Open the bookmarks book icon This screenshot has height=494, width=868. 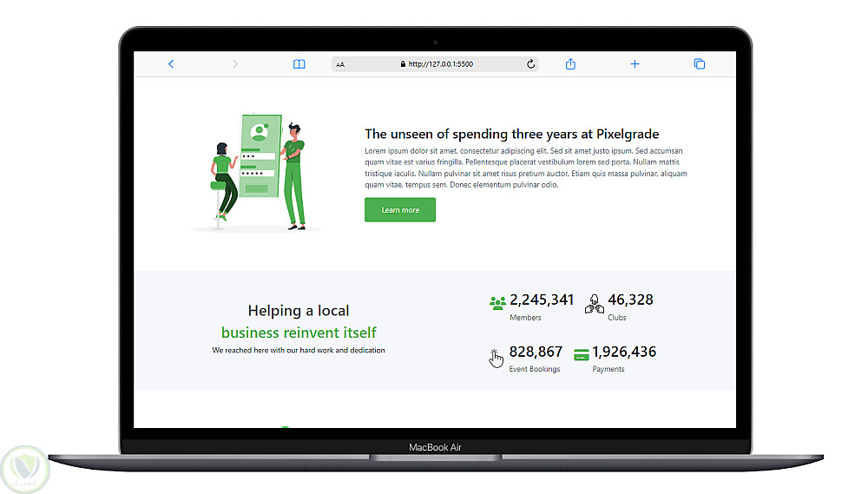pos(299,64)
